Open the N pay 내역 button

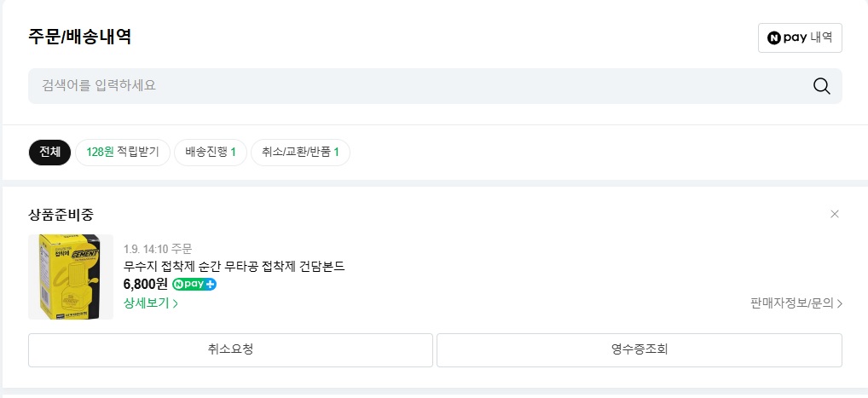click(x=799, y=37)
